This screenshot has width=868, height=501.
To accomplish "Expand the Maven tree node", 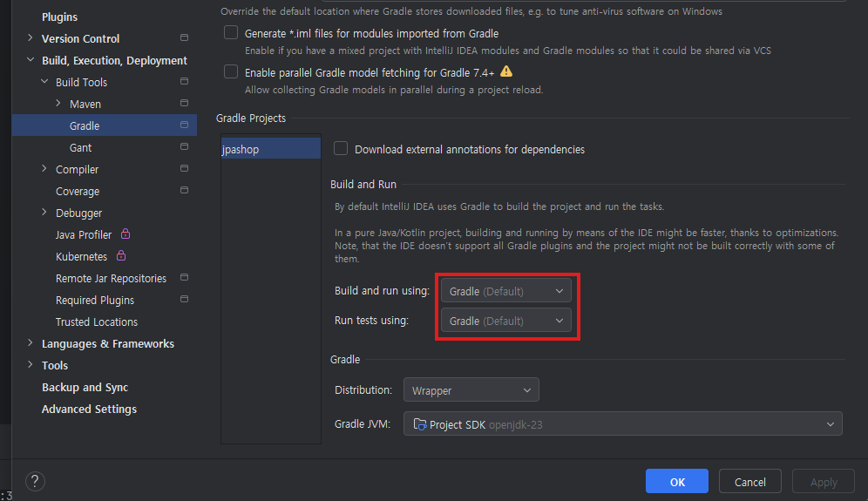I will [x=58, y=103].
